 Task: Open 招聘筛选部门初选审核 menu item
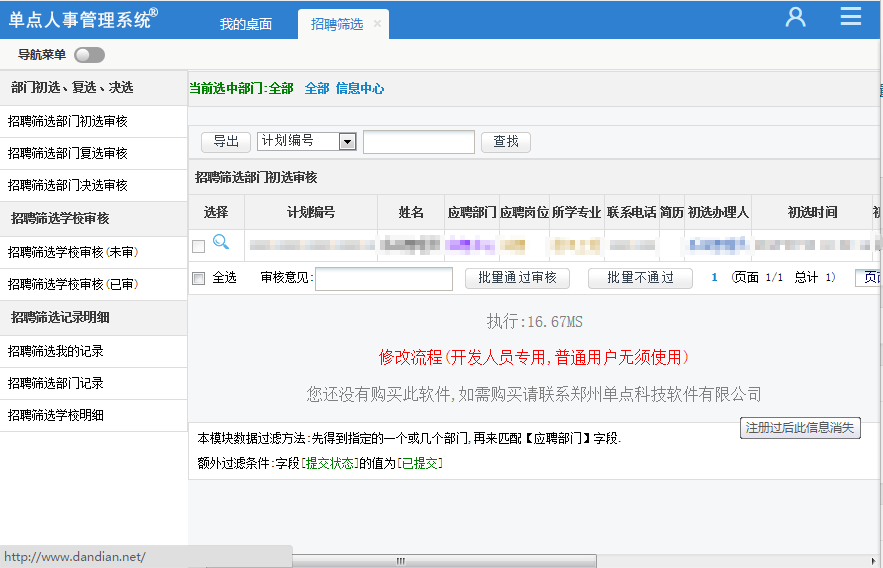pyautogui.click(x=93, y=122)
